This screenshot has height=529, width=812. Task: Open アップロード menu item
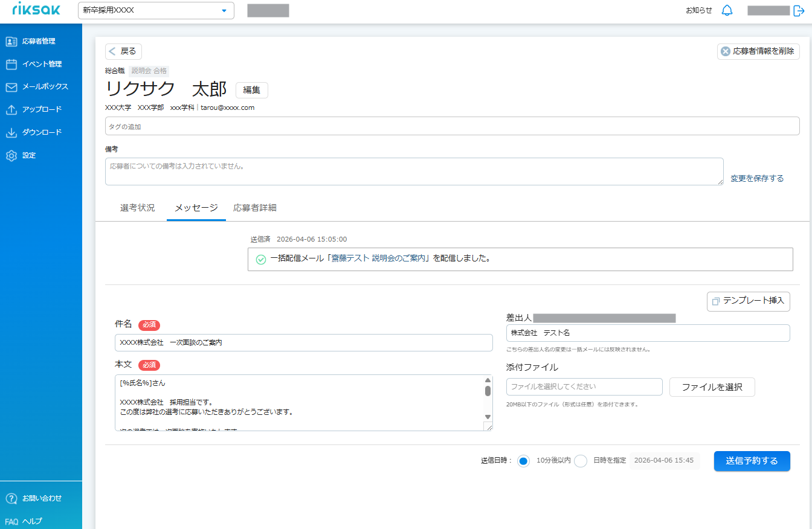[41, 110]
